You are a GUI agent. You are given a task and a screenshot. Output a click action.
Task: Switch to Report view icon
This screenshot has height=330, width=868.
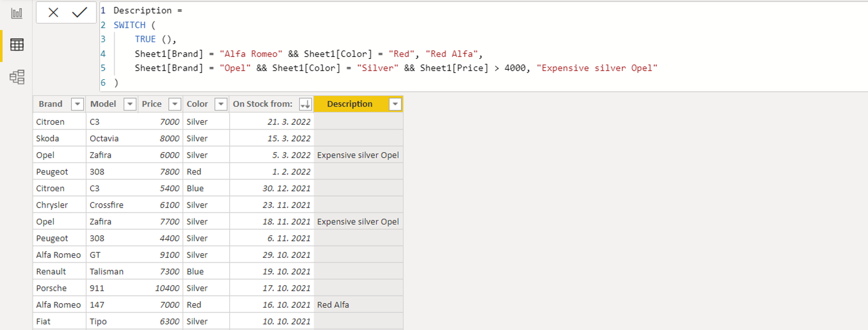tap(17, 13)
